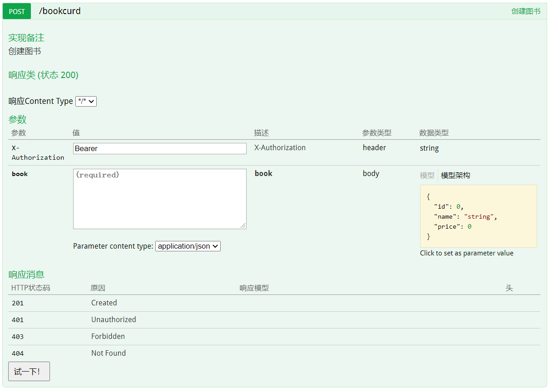Viewport: 549px width, 392px height.
Task: Switch to the 模型 tab
Action: click(427, 175)
